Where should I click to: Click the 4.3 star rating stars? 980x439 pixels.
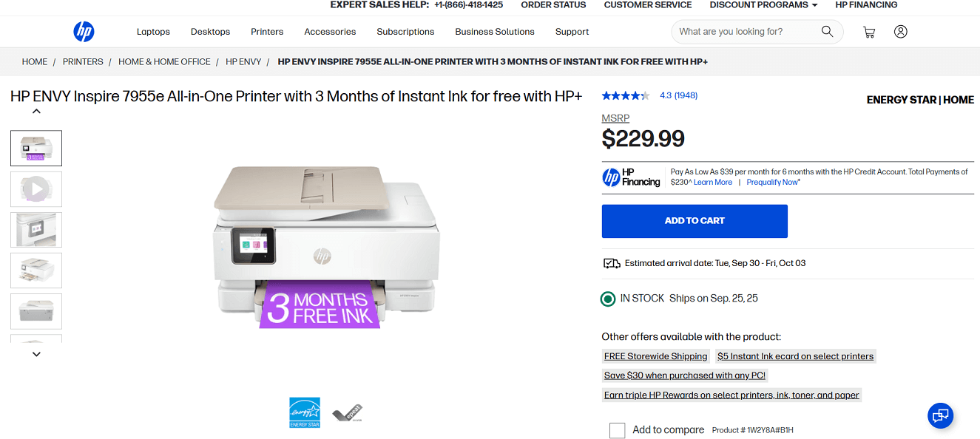pos(625,95)
